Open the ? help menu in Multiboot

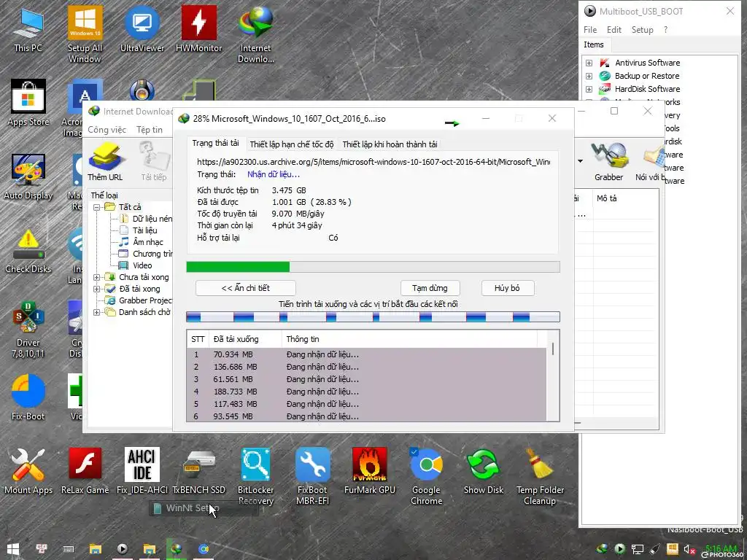click(x=665, y=29)
